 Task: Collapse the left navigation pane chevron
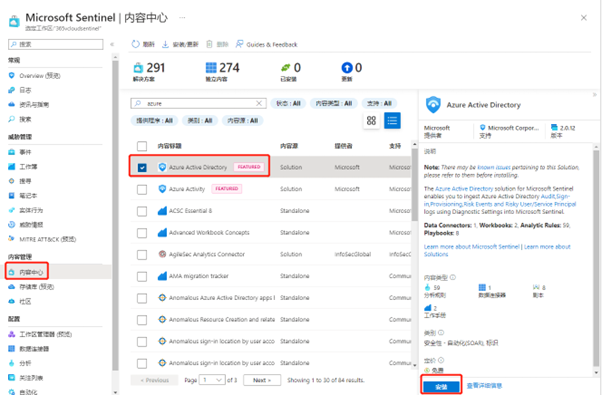112,45
